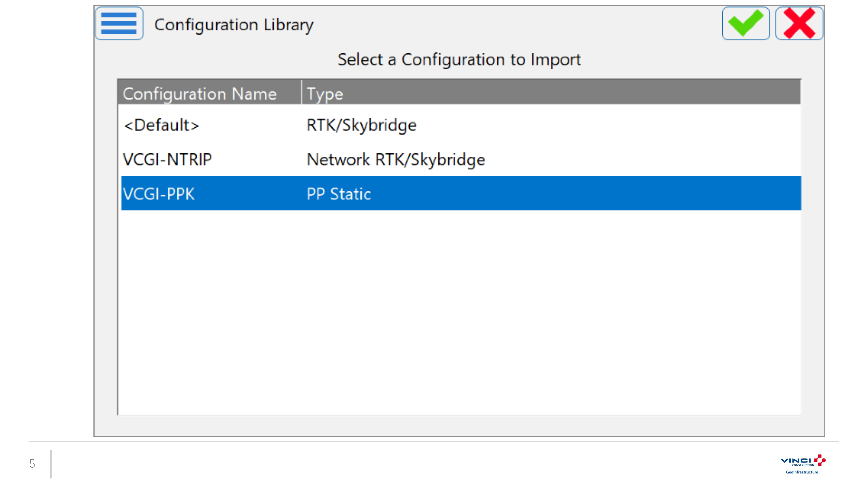Select the VCGI-NTRIP configuration row
Screen dimensions: 868x487
tap(461, 159)
